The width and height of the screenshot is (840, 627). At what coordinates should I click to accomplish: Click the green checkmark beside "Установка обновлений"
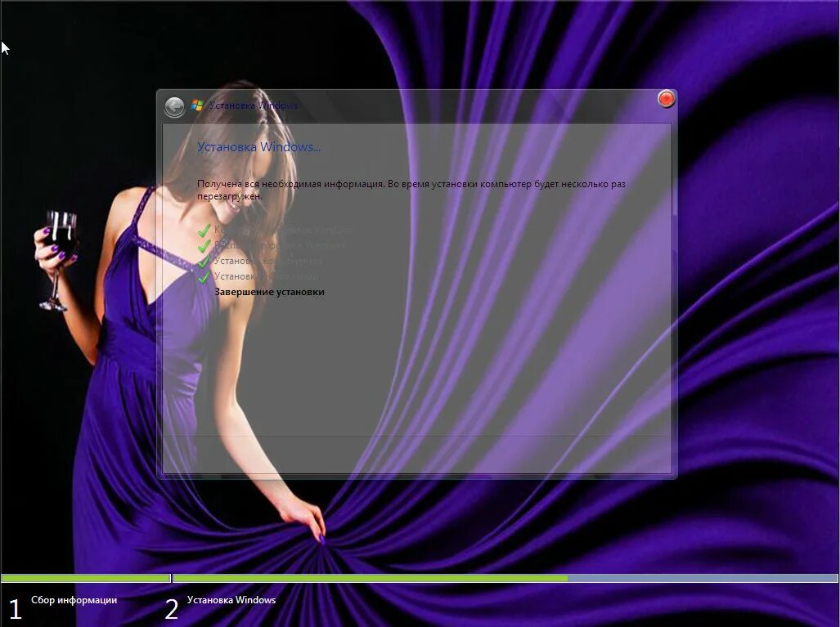(x=204, y=277)
